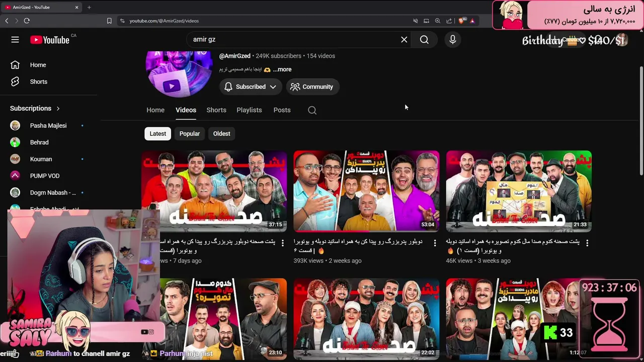Click the magnifier search button
The width and height of the screenshot is (644, 362).
coord(424,40)
